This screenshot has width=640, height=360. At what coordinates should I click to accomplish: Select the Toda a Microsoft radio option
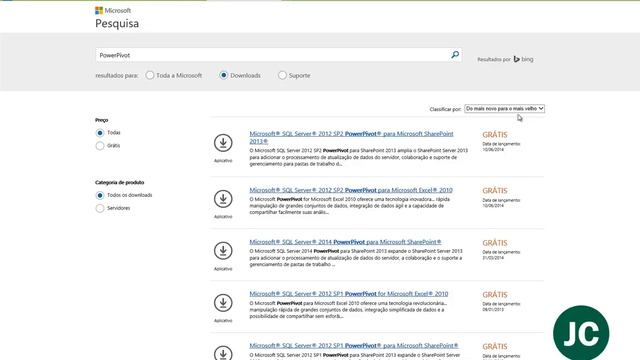[150, 76]
